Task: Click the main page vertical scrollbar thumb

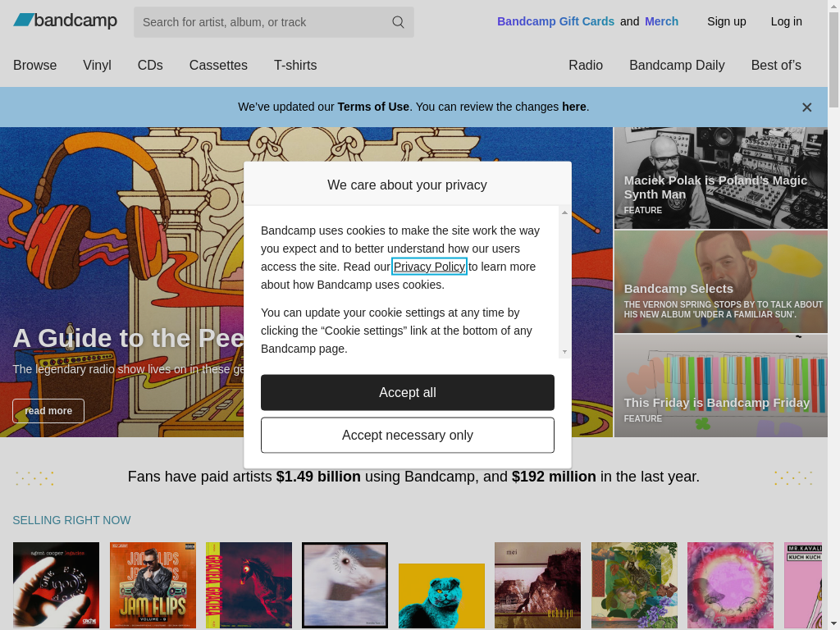Action: pyautogui.click(x=833, y=59)
